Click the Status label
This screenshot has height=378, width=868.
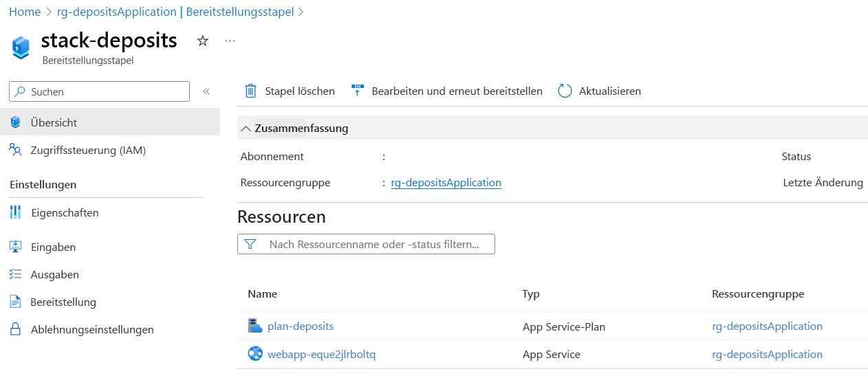coord(796,156)
